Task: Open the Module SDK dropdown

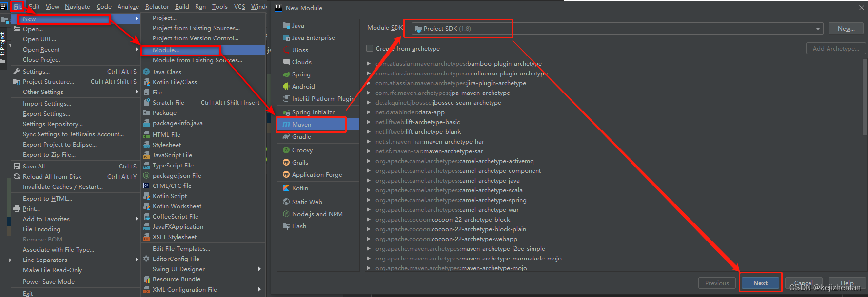Action: tap(617, 29)
